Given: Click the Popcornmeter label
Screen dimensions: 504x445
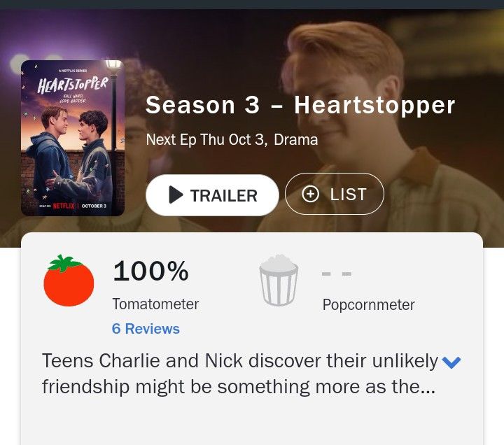Looking at the screenshot, I should pyautogui.click(x=369, y=304).
